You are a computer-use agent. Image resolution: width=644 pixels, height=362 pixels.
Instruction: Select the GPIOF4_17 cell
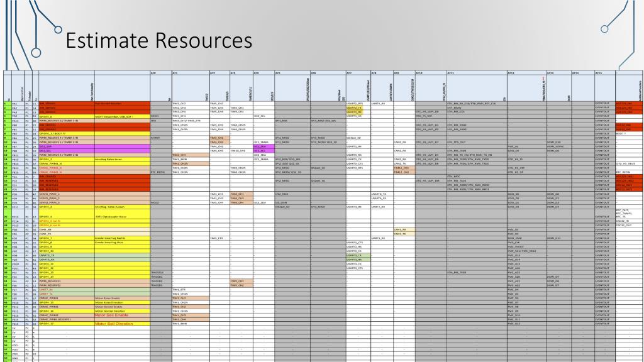(67, 324)
